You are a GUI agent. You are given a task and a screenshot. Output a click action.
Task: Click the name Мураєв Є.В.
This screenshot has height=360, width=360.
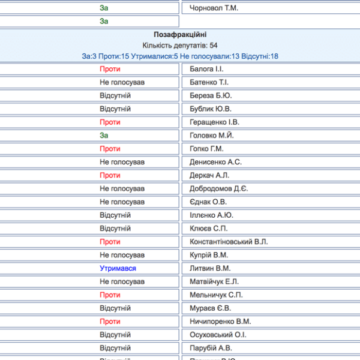click(x=210, y=308)
